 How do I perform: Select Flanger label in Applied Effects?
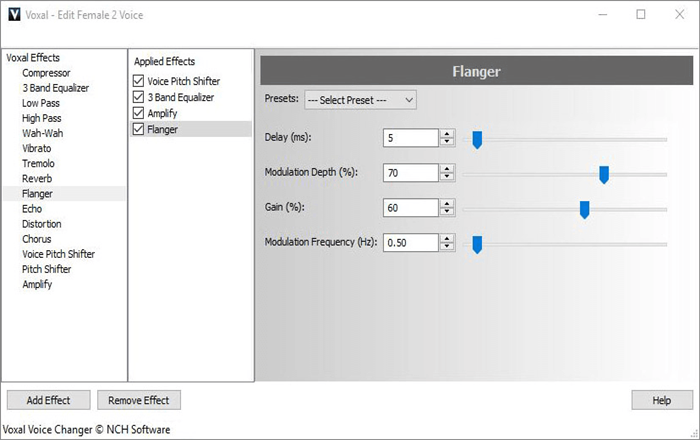click(x=162, y=129)
